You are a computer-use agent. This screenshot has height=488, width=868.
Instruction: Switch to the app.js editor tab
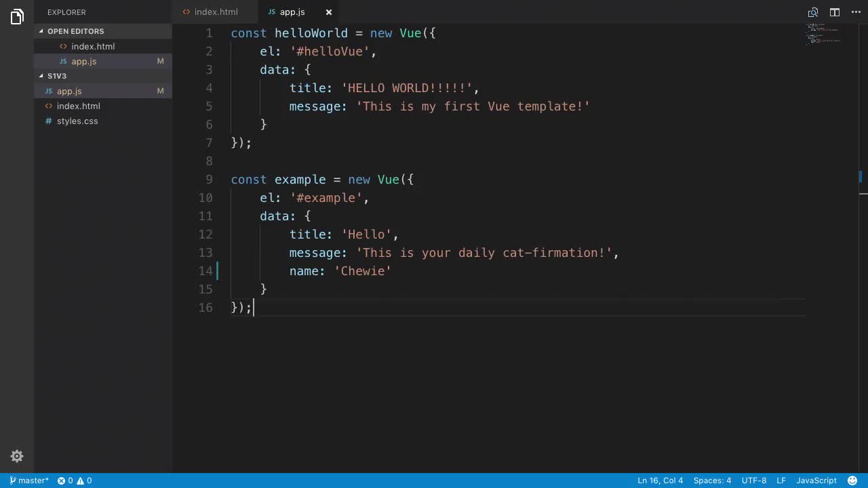coord(292,12)
